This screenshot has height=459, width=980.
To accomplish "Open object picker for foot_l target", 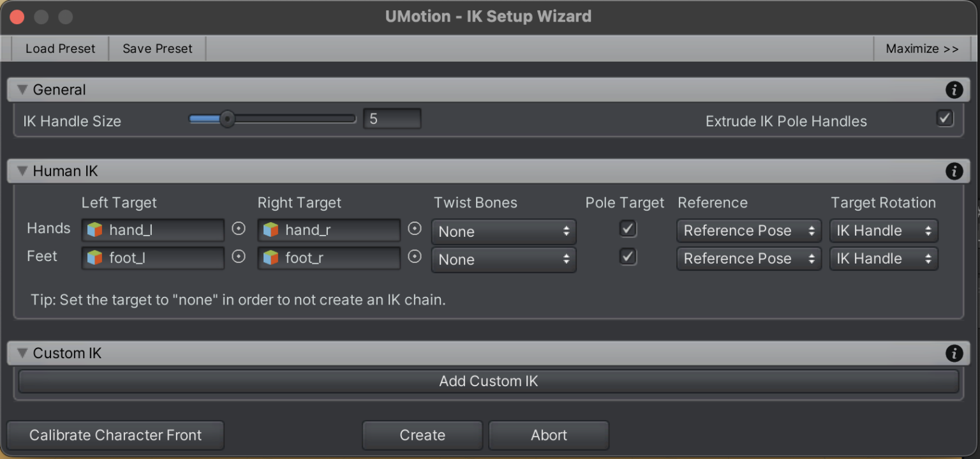I will pyautogui.click(x=239, y=257).
